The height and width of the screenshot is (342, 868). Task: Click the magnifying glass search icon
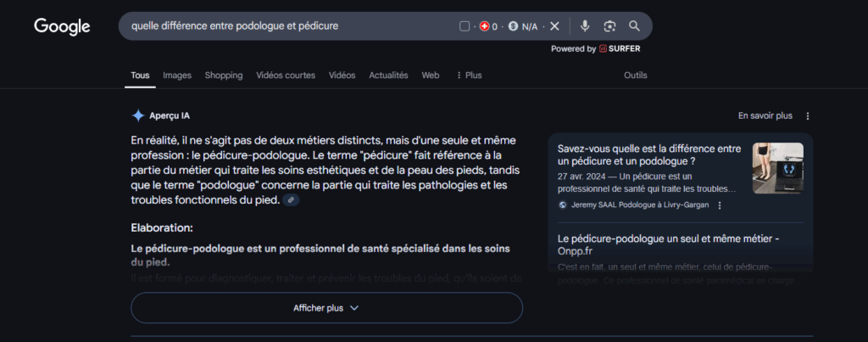pyautogui.click(x=634, y=26)
